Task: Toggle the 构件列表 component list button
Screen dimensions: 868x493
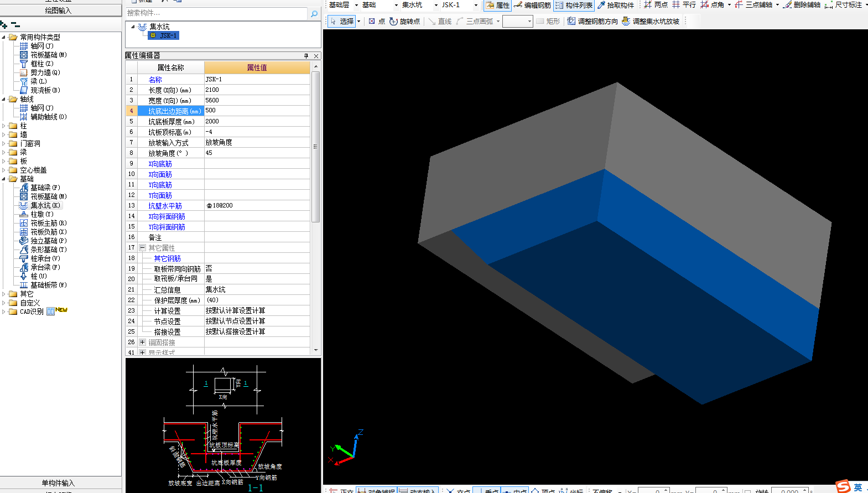Action: click(574, 5)
